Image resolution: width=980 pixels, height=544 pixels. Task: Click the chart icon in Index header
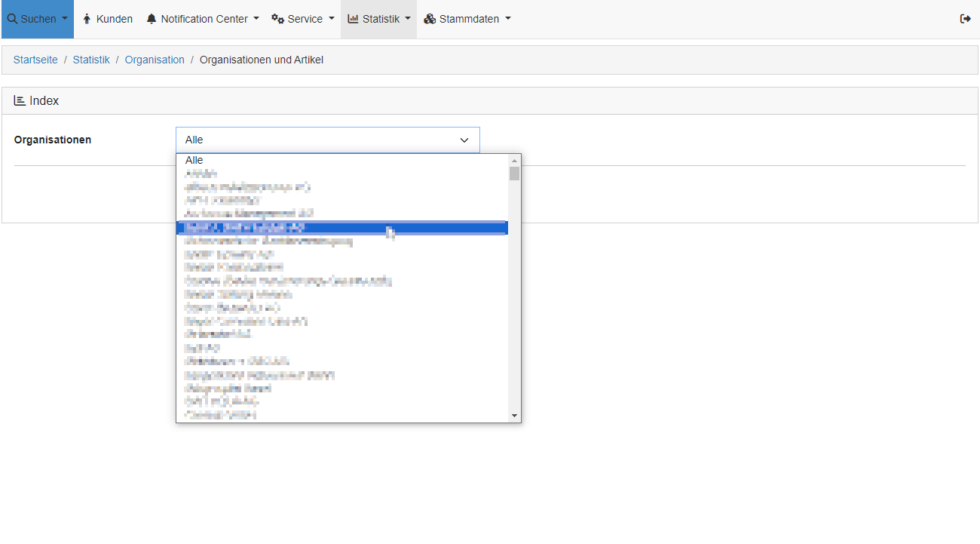pos(20,100)
